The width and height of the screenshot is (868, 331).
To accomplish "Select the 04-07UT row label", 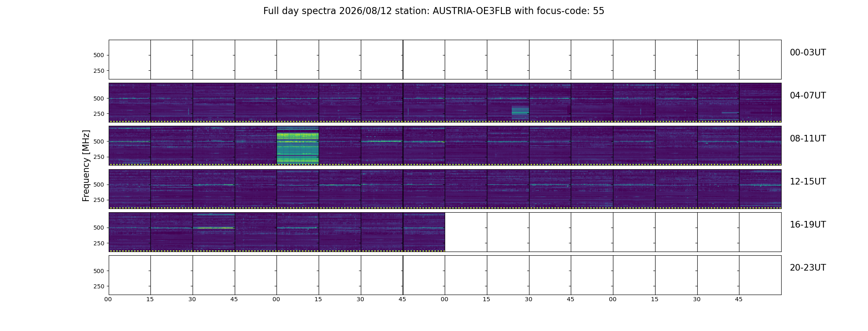I will coord(808,96).
